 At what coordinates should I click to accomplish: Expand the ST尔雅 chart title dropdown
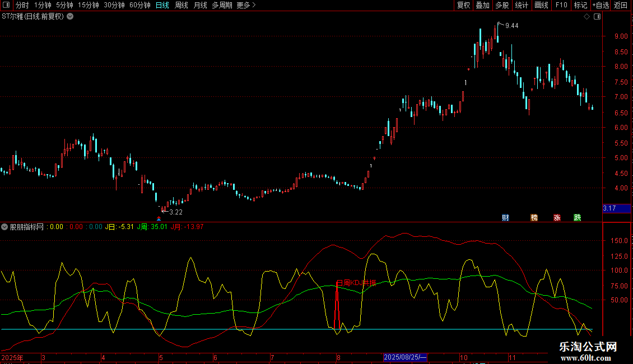(x=70, y=16)
